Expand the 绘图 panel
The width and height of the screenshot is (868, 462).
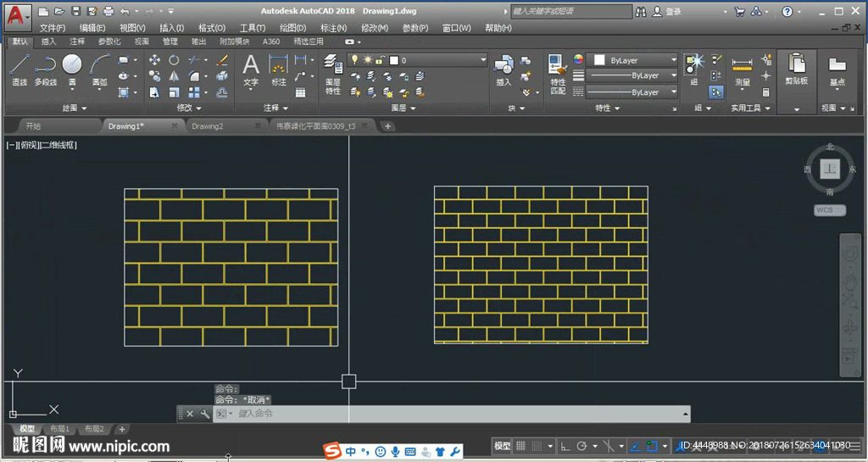point(75,108)
